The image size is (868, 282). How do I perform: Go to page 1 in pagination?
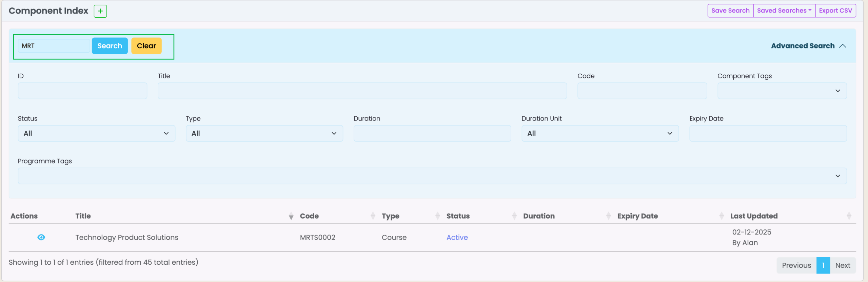[823, 265]
